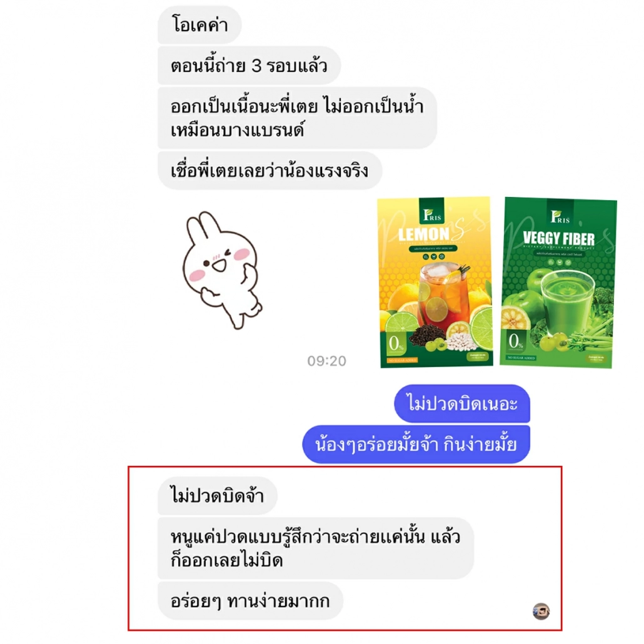Click the VEGGY FIBER title on package

coord(558,239)
